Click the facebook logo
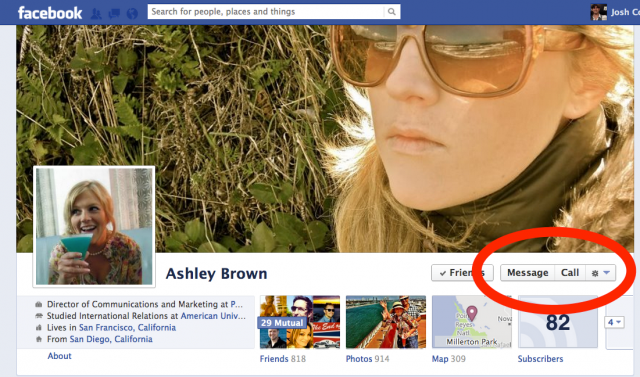The height and width of the screenshot is (377, 640). [50, 13]
